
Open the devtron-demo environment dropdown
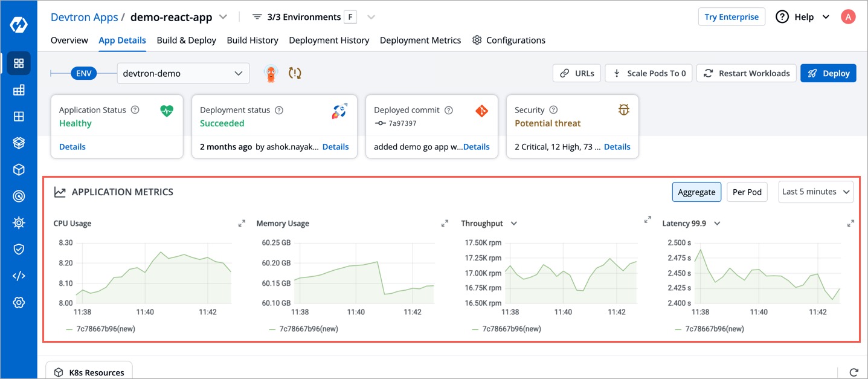click(x=183, y=73)
